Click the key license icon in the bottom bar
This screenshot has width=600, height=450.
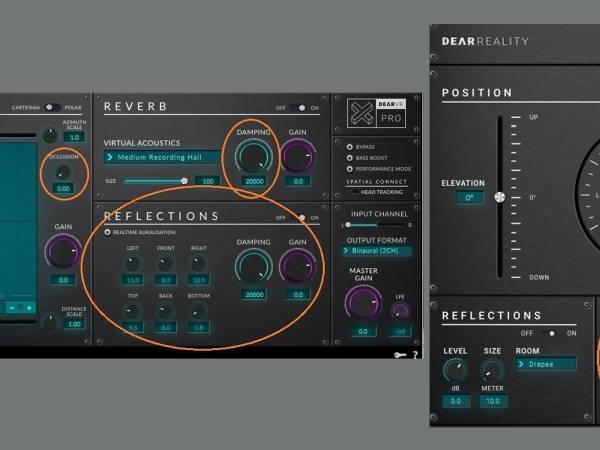(400, 355)
